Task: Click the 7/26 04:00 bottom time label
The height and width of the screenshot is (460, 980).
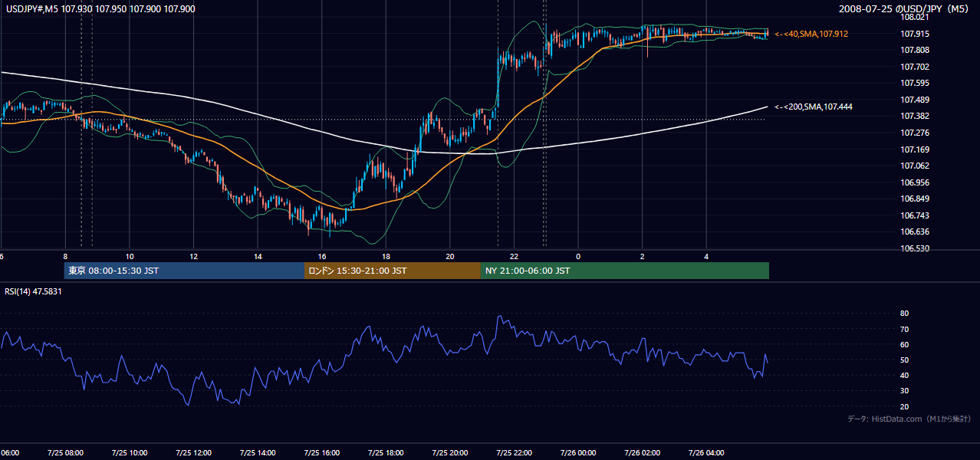Action: pos(706,452)
